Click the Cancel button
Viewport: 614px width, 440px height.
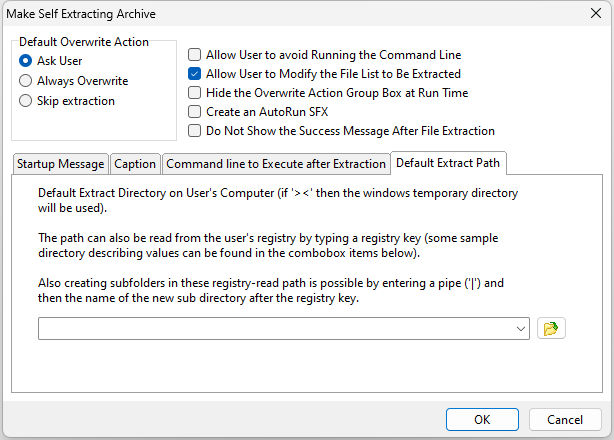tap(565, 420)
